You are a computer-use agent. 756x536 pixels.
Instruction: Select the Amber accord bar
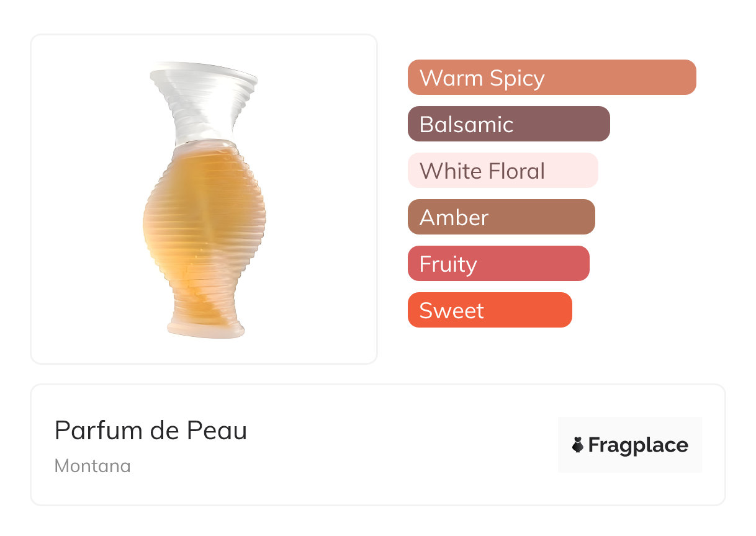coord(501,217)
